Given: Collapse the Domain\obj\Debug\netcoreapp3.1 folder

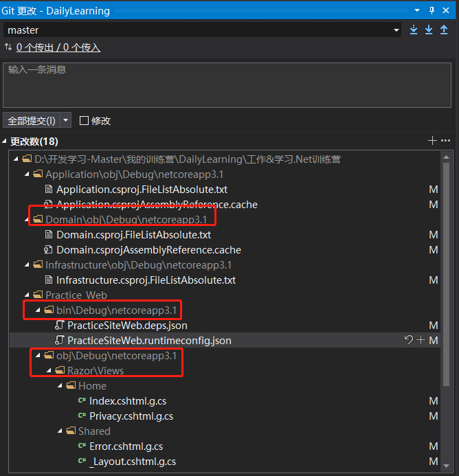Looking at the screenshot, I should (x=27, y=219).
